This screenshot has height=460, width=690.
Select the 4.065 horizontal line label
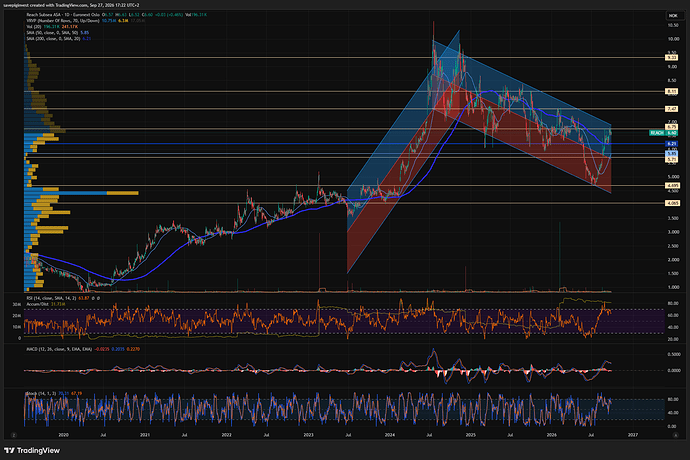pyautogui.click(x=672, y=203)
